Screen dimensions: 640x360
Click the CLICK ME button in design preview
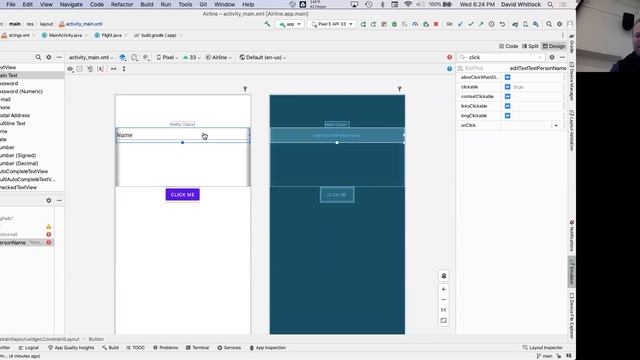182,195
